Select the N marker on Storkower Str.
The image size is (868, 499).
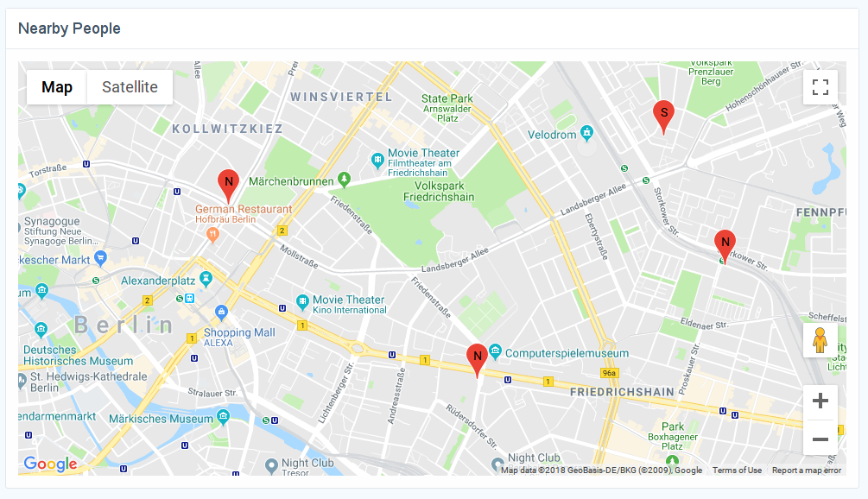(x=725, y=246)
